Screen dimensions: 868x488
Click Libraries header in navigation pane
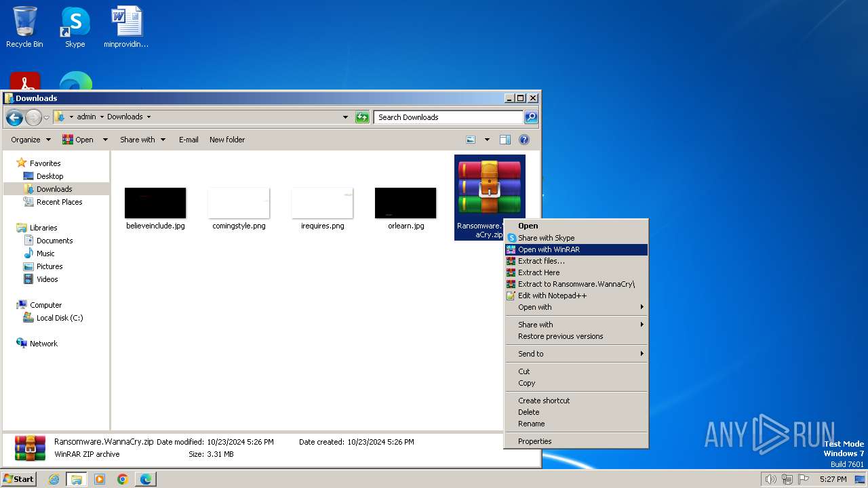click(x=43, y=228)
